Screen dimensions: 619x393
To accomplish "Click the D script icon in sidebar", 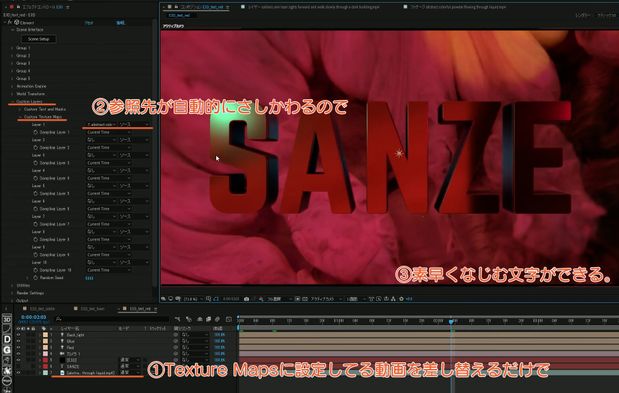I will pos(7,339).
